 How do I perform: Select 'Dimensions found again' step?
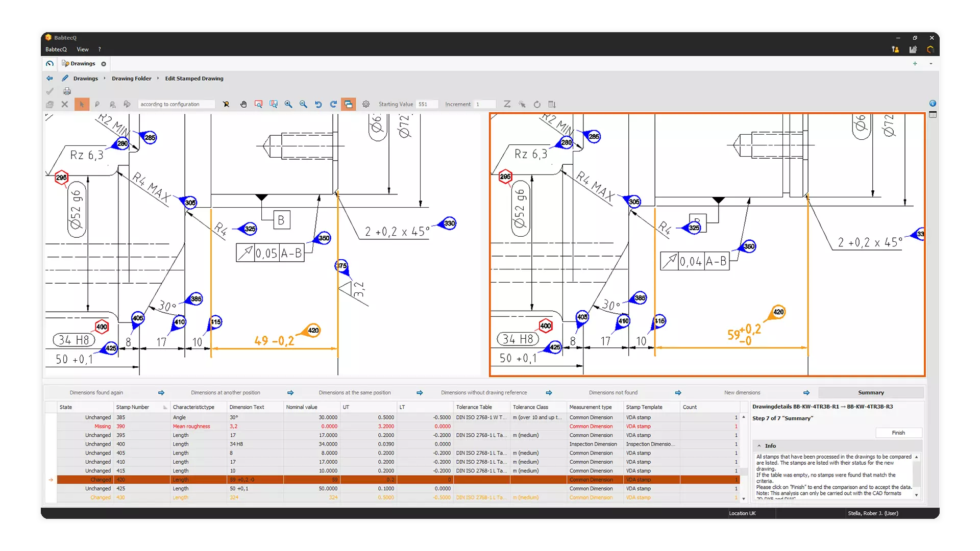tap(96, 392)
